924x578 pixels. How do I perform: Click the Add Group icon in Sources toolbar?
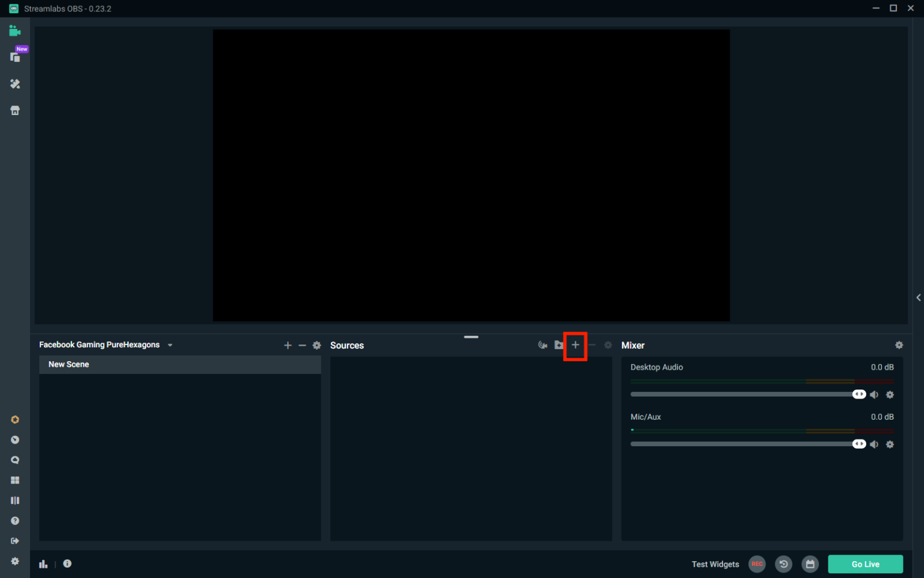click(559, 345)
